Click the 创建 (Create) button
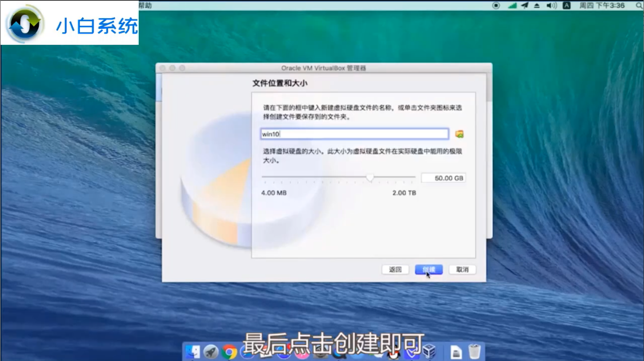 (429, 270)
